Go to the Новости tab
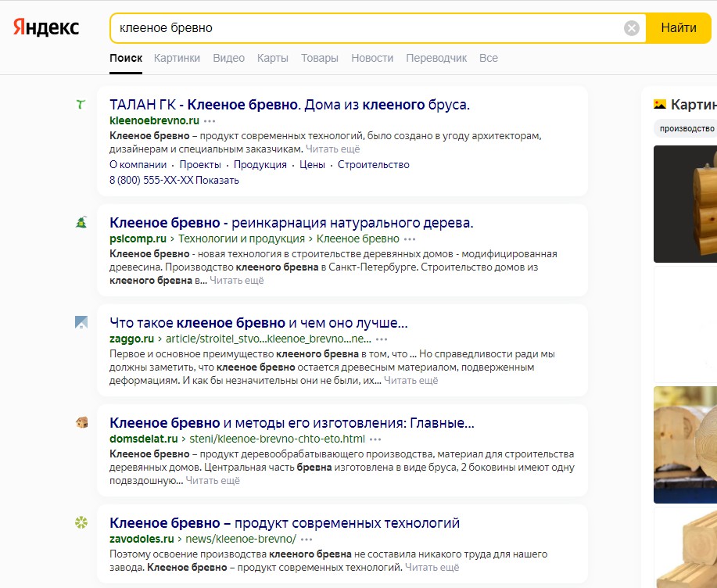717x588 pixels. coord(372,58)
